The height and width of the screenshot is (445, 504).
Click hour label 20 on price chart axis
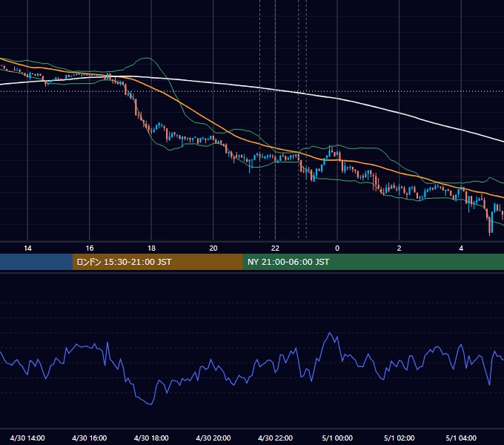[x=213, y=248]
